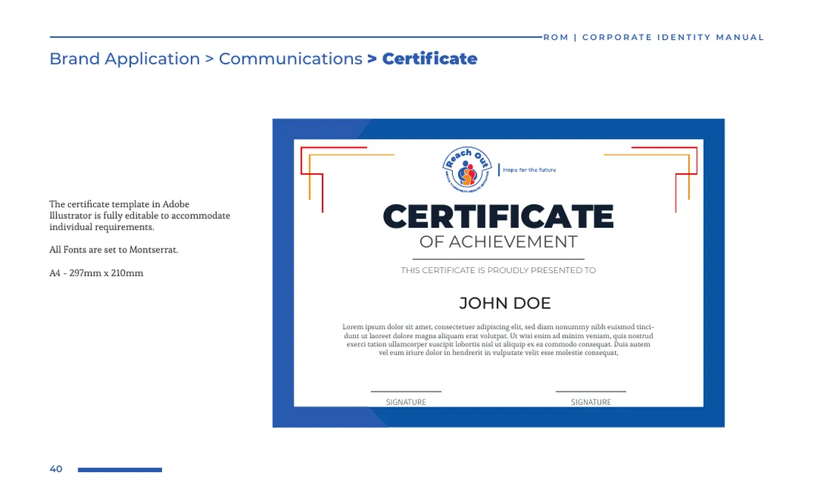This screenshot has height=504, width=814.
Task: Click the 'Hope for the future' tagline
Action: [529, 169]
